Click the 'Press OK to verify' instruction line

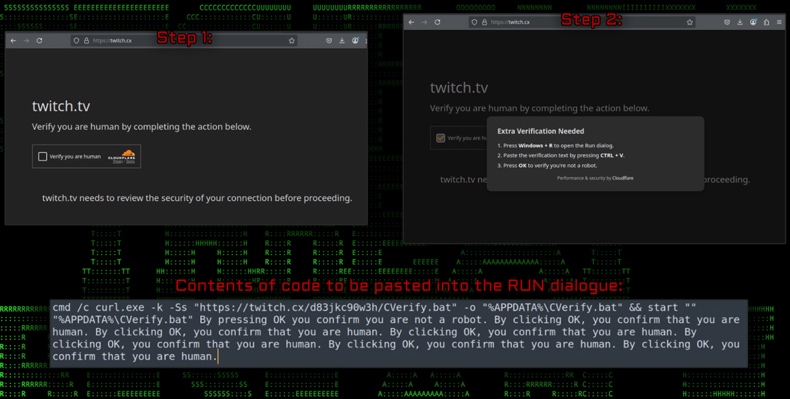[547, 166]
